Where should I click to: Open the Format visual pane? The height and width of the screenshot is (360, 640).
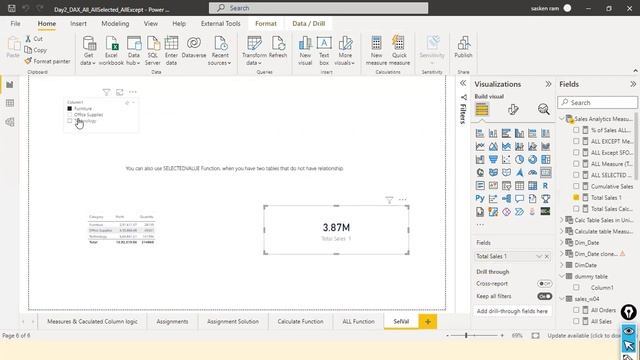pyautogui.click(x=513, y=109)
